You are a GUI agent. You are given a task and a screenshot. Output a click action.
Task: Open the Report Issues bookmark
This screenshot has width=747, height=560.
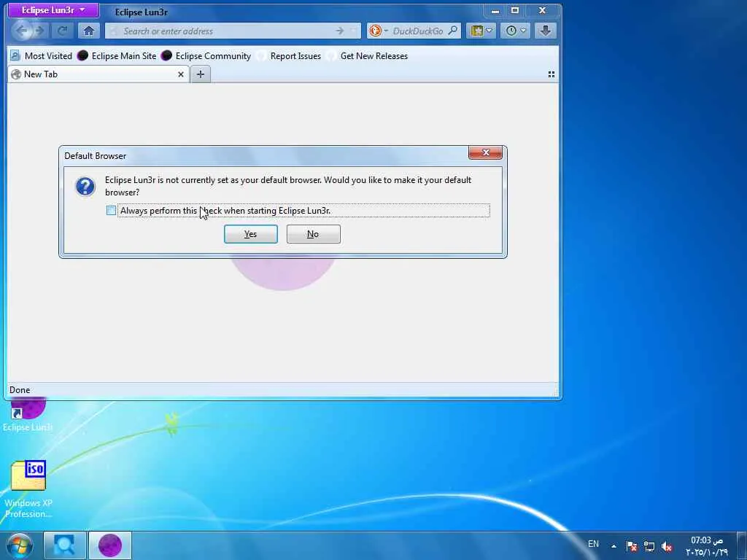[x=289, y=55]
